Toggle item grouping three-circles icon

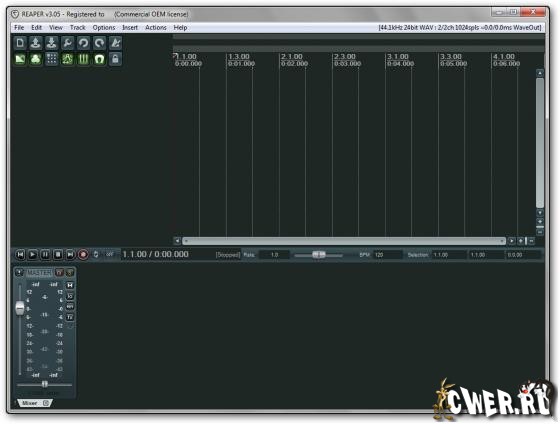pyautogui.click(x=35, y=59)
